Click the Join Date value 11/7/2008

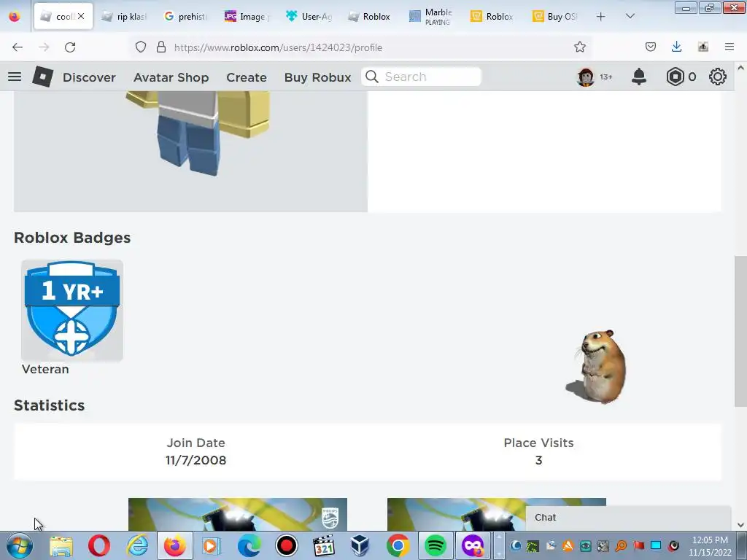click(x=196, y=461)
